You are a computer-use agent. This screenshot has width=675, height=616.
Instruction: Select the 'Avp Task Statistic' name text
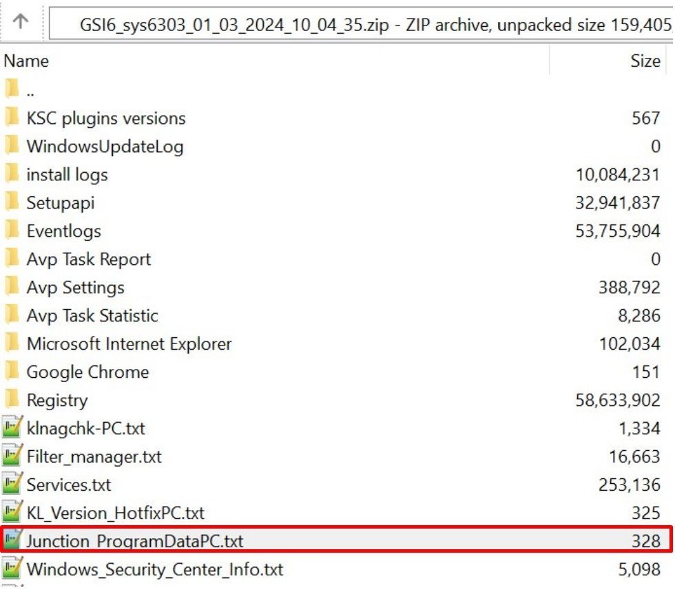[x=92, y=316]
